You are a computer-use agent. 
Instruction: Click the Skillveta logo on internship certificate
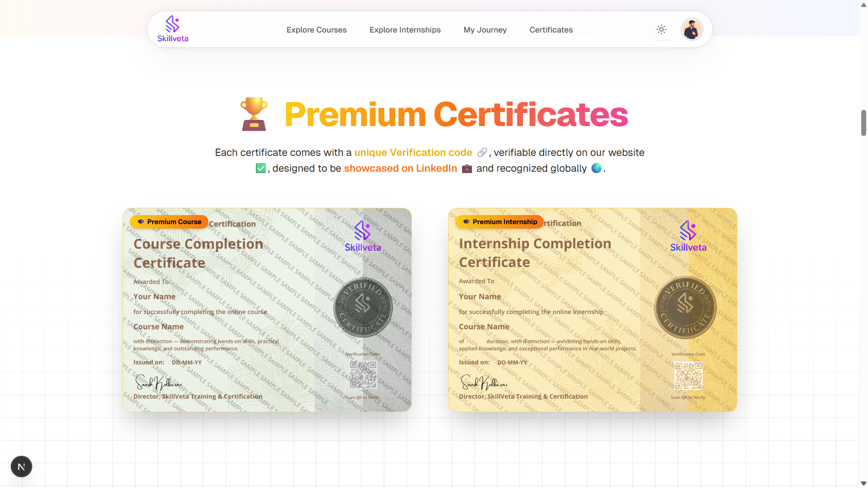(688, 236)
